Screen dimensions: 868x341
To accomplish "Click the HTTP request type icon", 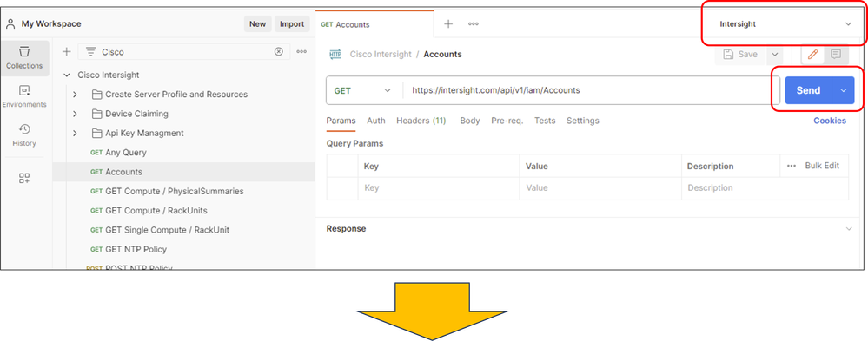I will (335, 54).
